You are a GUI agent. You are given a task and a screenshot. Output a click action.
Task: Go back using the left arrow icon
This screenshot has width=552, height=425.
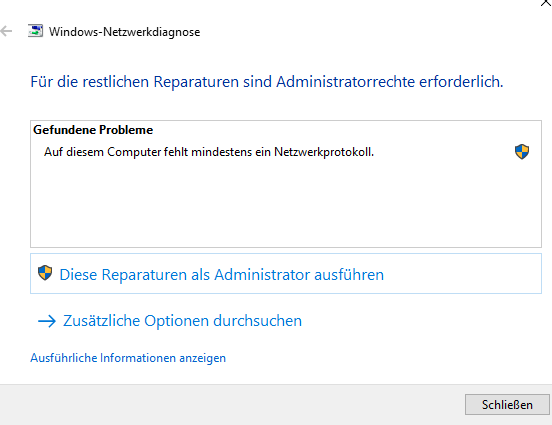6,31
